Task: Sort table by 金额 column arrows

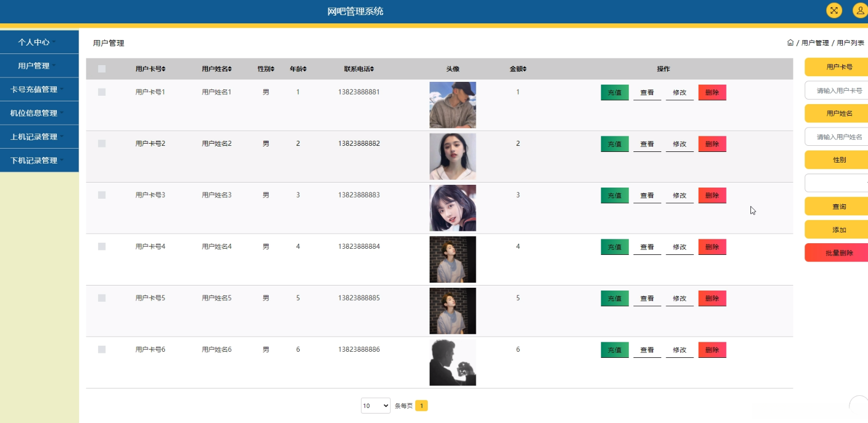Action: [525, 69]
